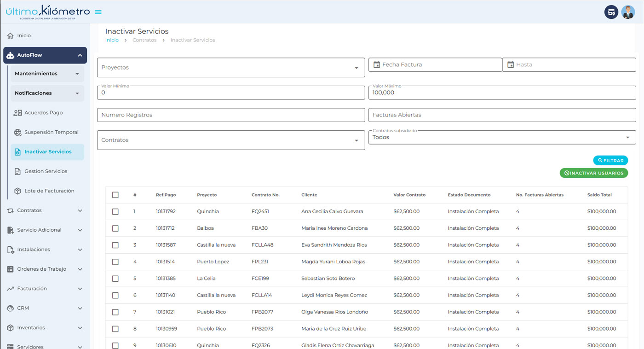
Task: Click the Numero Registros input field
Action: [x=231, y=115]
